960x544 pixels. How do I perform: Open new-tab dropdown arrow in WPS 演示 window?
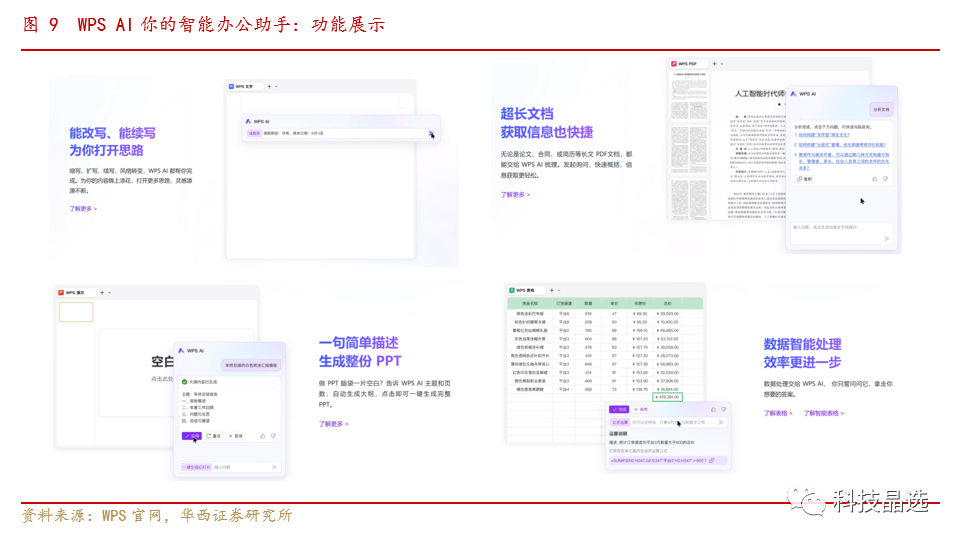pos(110,292)
